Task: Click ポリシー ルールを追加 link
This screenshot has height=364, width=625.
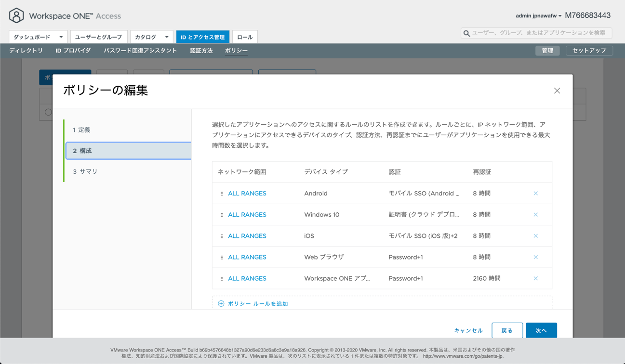Action: click(258, 304)
